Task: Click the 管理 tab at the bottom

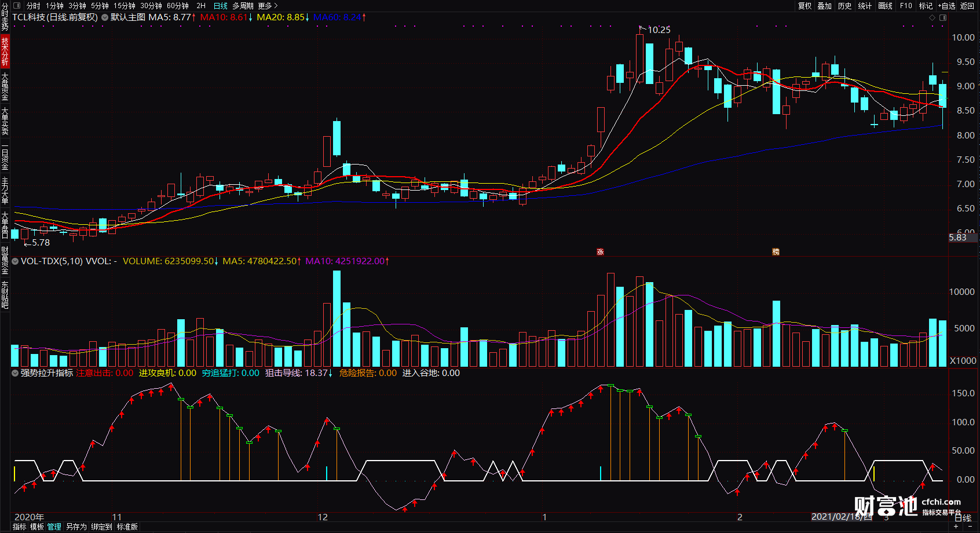Action: (54, 527)
